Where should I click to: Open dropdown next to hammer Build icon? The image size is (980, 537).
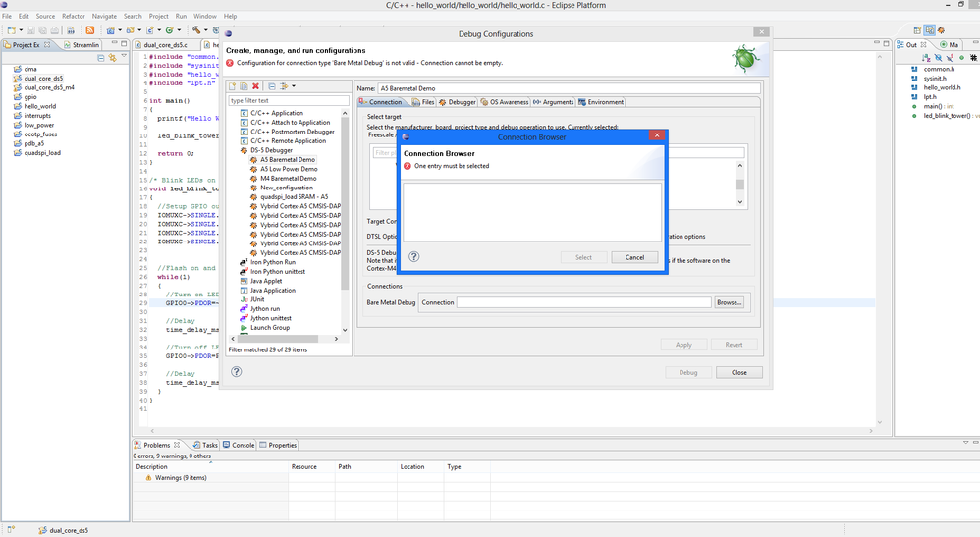coord(205,30)
